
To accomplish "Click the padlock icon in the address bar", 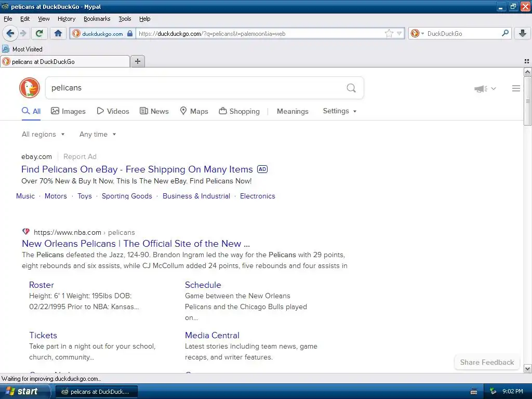I will point(129,34).
